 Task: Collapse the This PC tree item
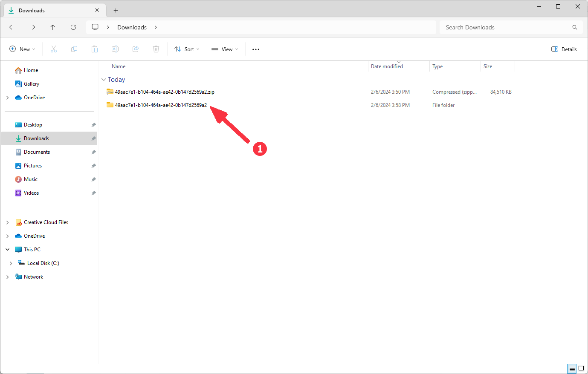tap(7, 249)
